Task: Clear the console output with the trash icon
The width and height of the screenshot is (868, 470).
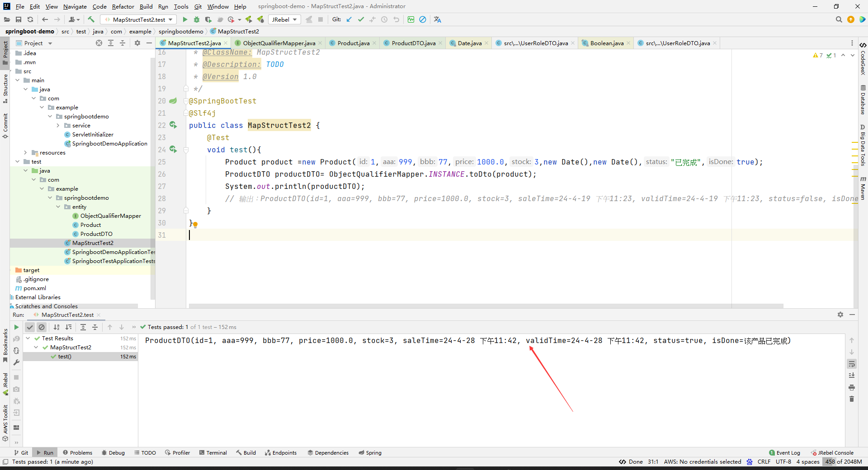Action: tap(853, 399)
